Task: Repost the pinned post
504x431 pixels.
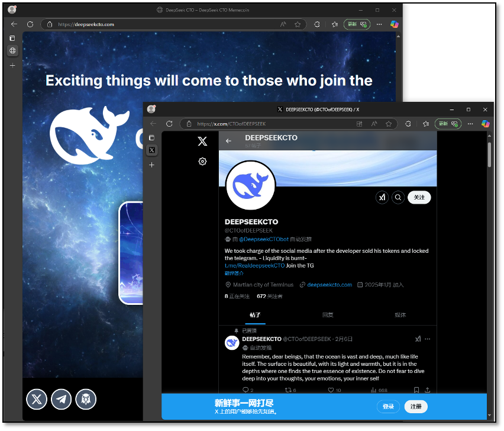Action: [288, 390]
